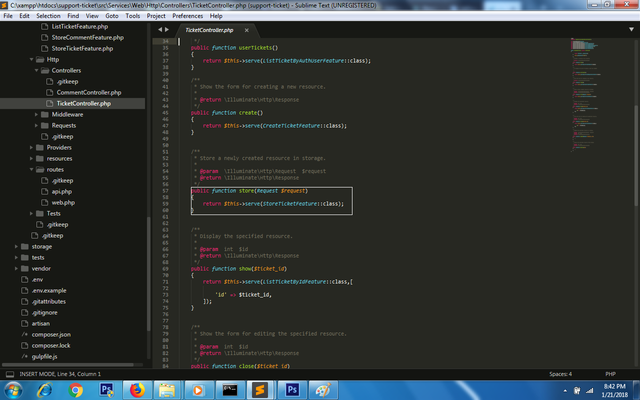Go to the next tab with right arrow
Image resolution: width=640 pixels, height=400 pixels.
point(167,29)
